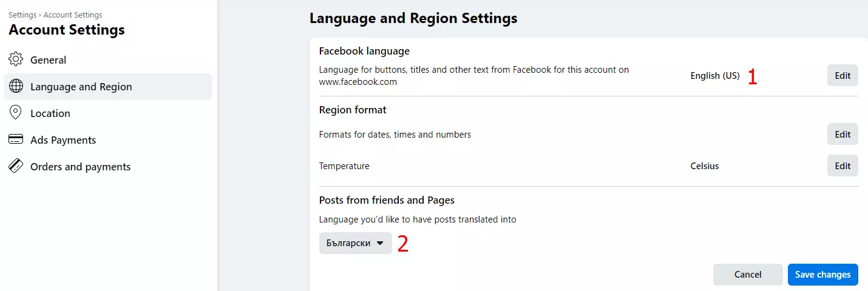Open Ads Payments label in sidebar
This screenshot has width=868, height=291.
pos(63,140)
